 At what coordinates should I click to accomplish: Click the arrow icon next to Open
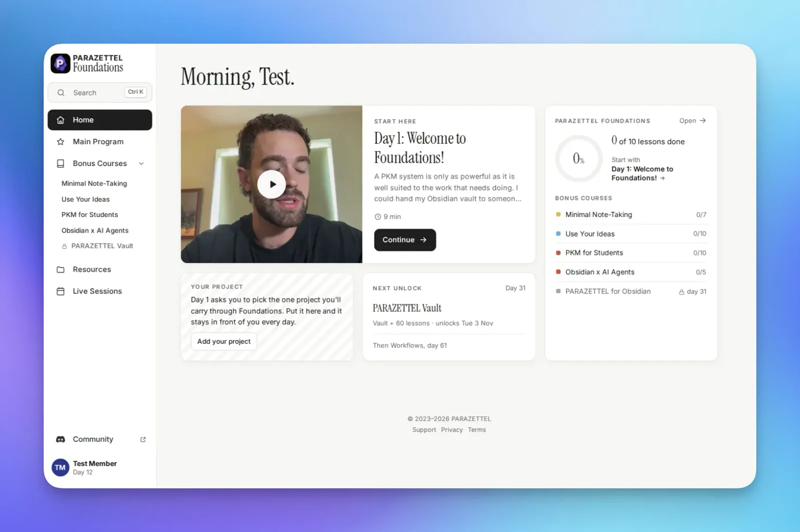(702, 120)
